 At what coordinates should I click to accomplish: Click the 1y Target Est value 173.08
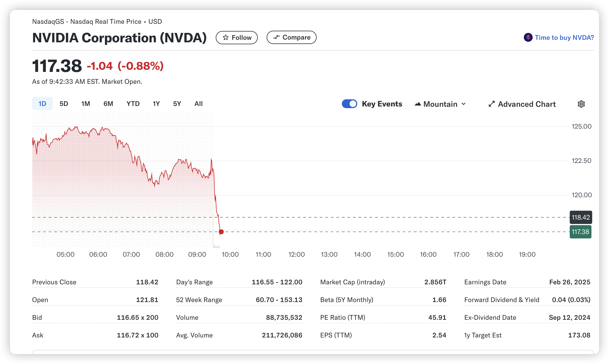click(x=579, y=335)
